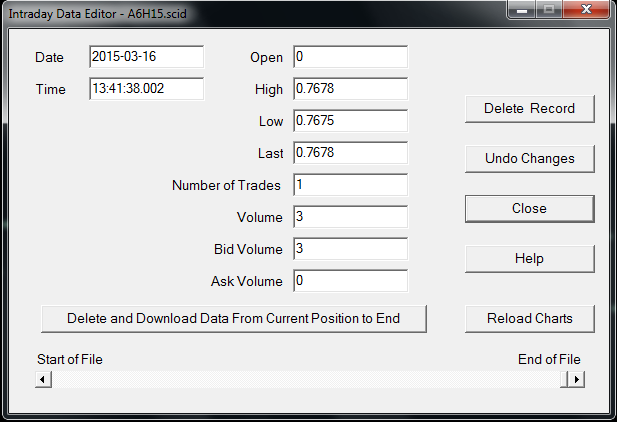Select the Open value field
617x422 pixels.
coord(350,57)
